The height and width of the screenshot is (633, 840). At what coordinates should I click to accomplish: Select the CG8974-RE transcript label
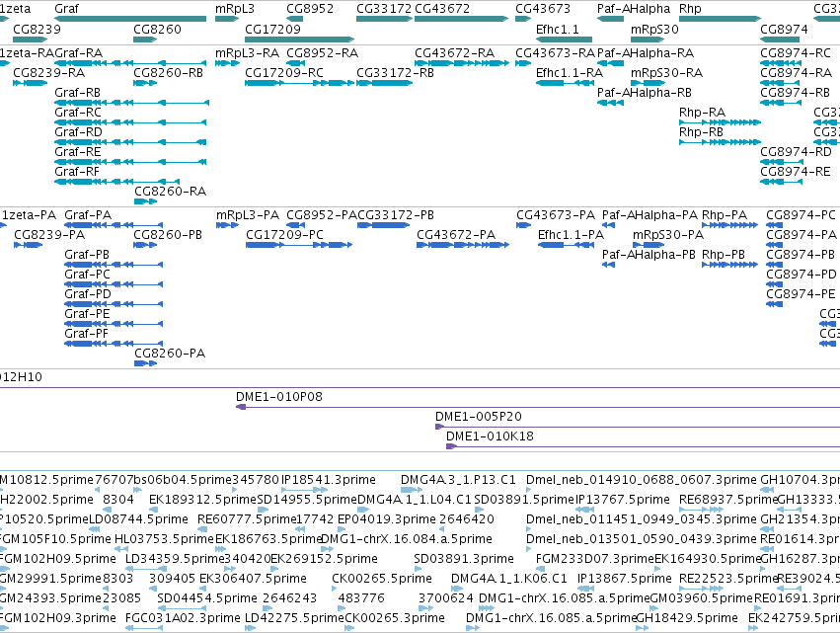pos(796,172)
